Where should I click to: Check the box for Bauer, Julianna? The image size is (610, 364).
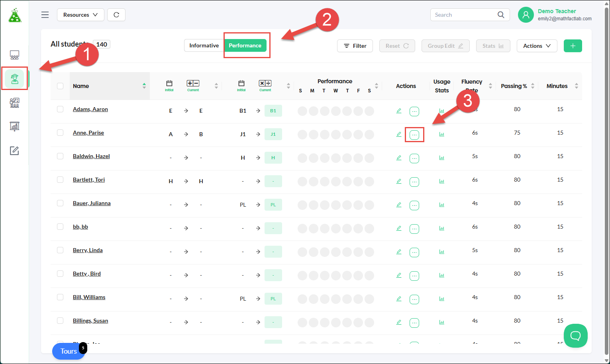point(60,203)
